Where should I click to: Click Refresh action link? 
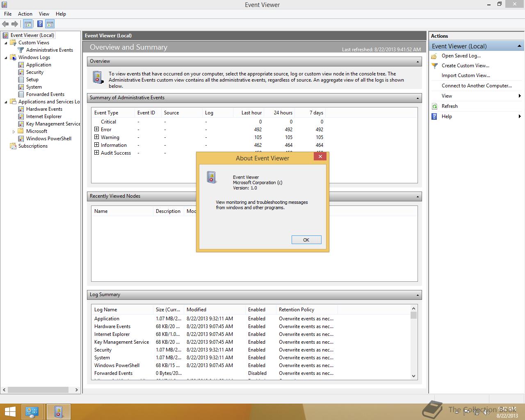click(x=450, y=106)
